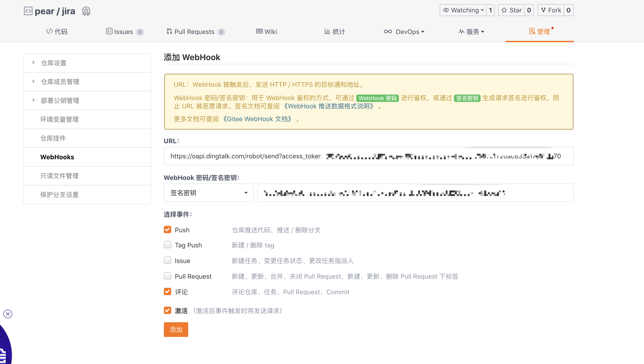The height and width of the screenshot is (364, 644).
Task: Click the Pull Requests branch icon
Action: tap(169, 31)
